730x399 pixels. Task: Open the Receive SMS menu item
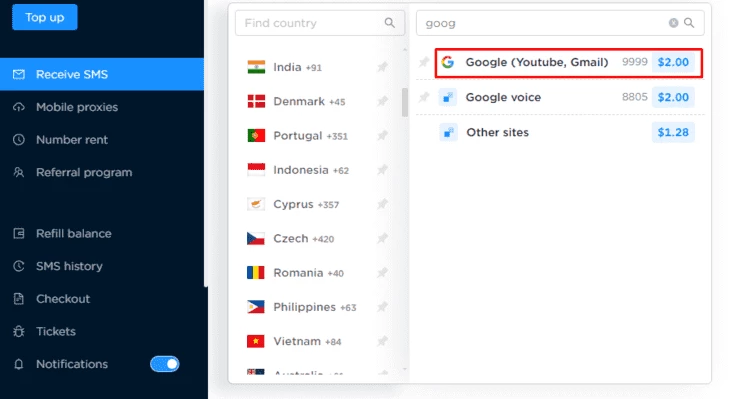102,74
